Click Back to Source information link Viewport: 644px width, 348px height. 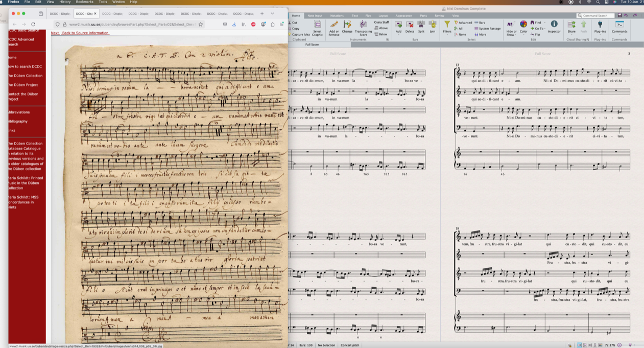tap(85, 33)
